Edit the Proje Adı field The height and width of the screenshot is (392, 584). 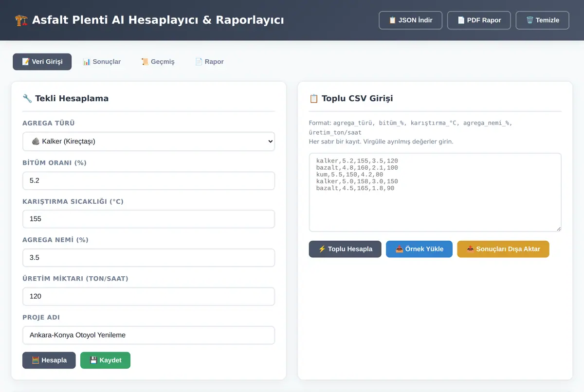pyautogui.click(x=148, y=335)
